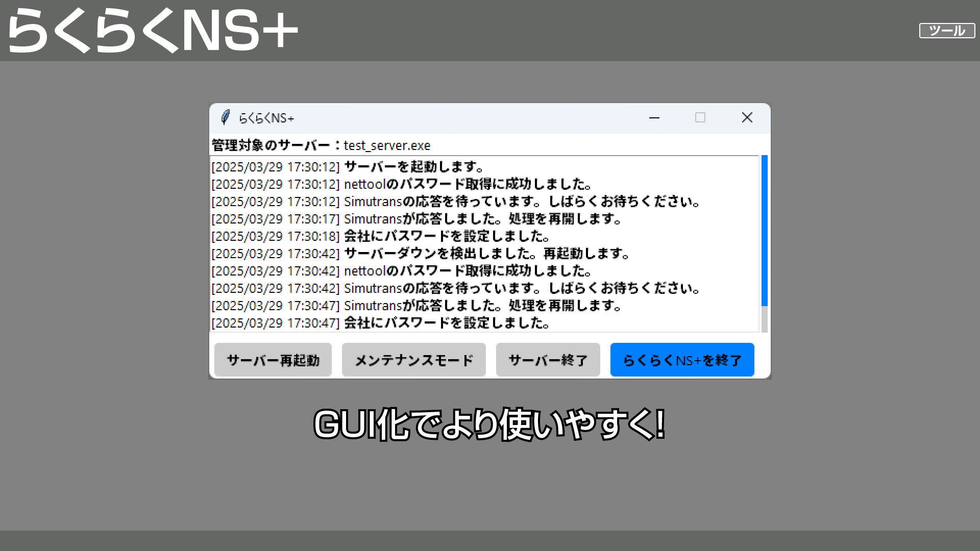Open the ツール tag at top right

pyautogui.click(x=947, y=31)
